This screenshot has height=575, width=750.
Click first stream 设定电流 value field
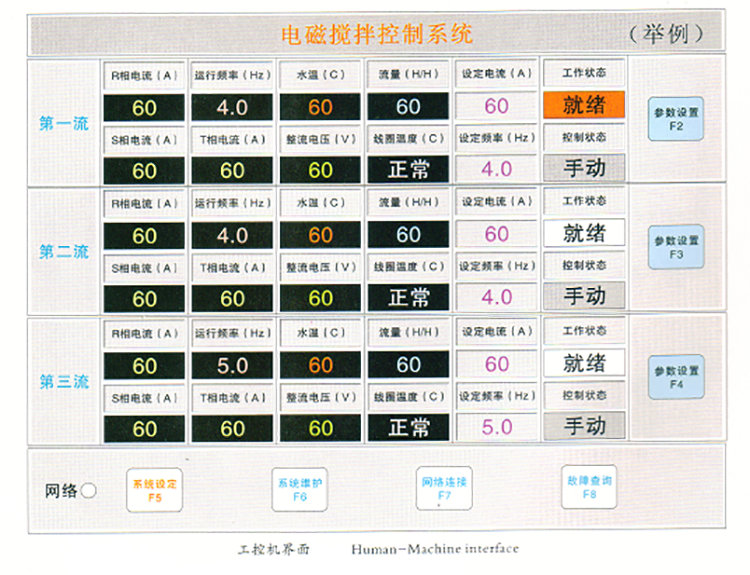(496, 106)
